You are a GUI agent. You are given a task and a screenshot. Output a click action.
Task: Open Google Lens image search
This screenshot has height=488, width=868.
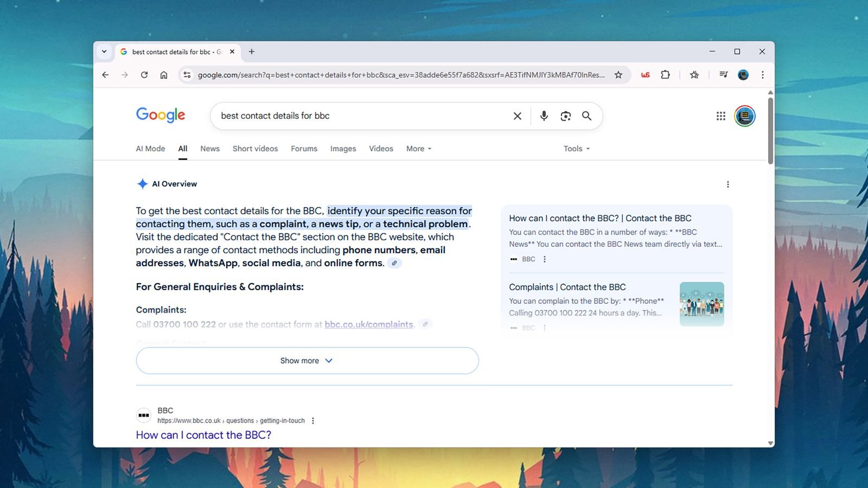pyautogui.click(x=566, y=116)
